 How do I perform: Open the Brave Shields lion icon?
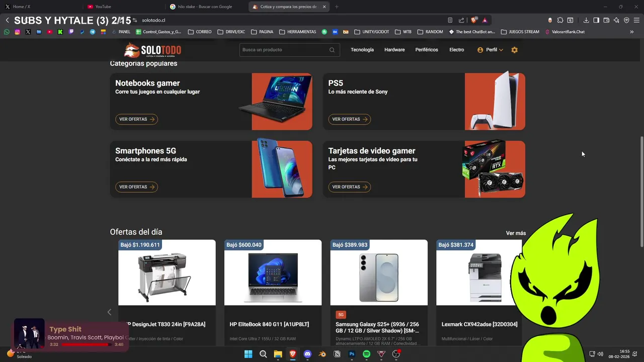coord(474,20)
